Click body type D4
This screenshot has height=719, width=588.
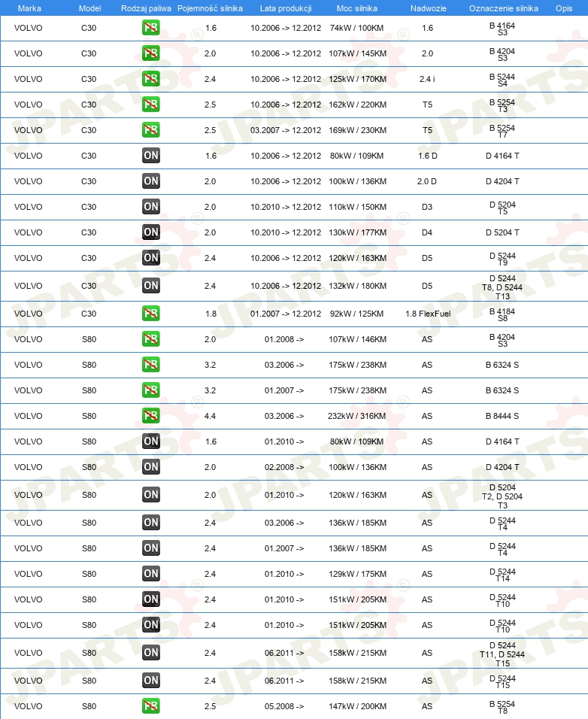pos(426,232)
